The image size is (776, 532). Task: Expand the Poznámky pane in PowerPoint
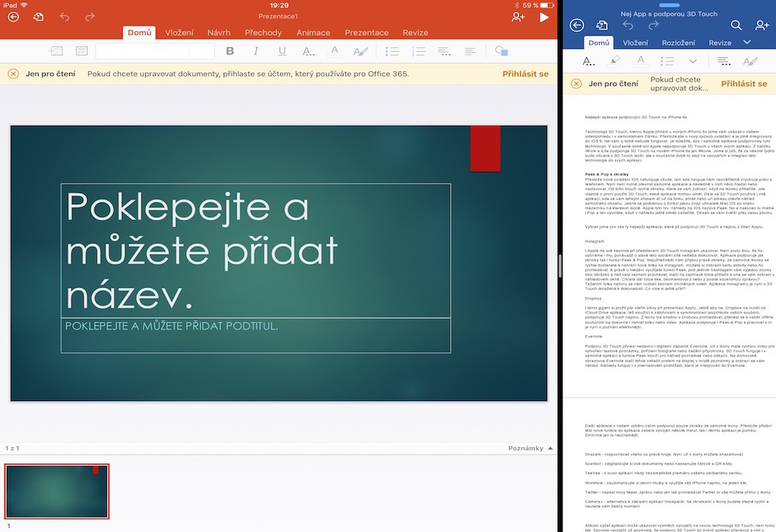point(525,448)
